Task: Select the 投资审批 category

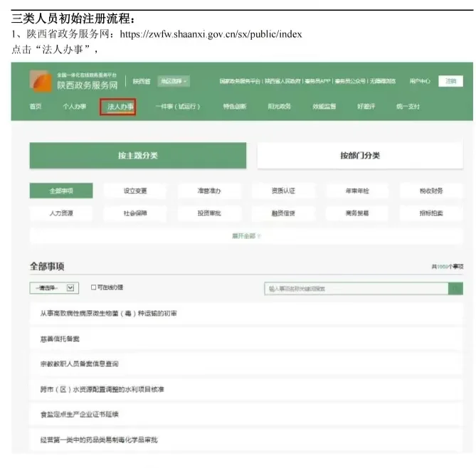Action: point(209,213)
